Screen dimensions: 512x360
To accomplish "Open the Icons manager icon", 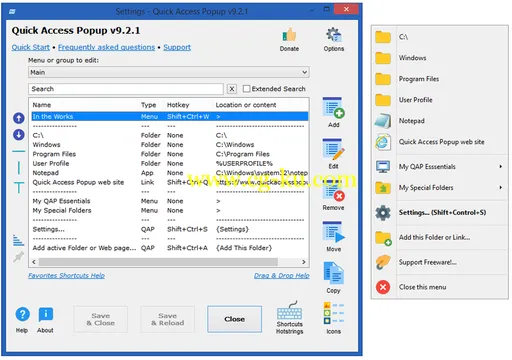I will click(x=334, y=313).
